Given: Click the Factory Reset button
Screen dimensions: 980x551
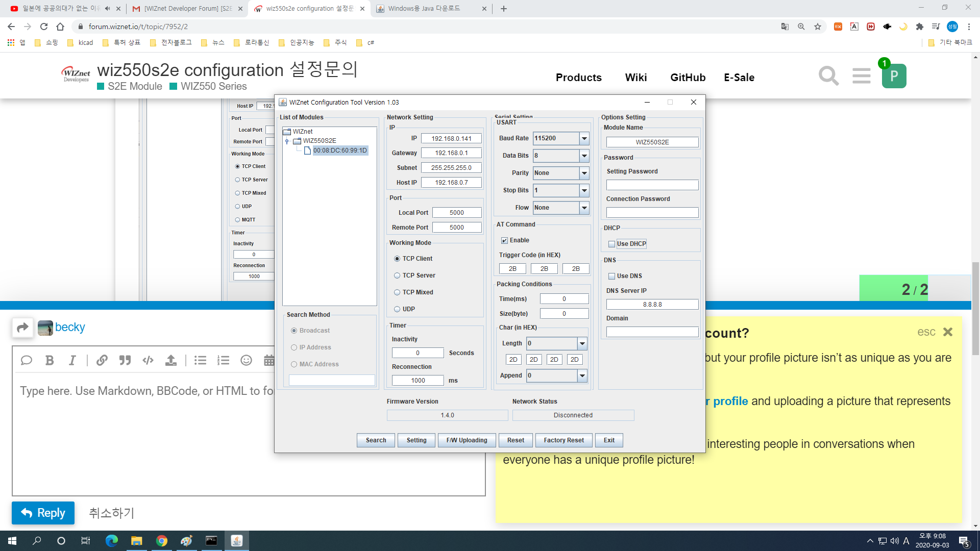Looking at the screenshot, I should pyautogui.click(x=563, y=440).
